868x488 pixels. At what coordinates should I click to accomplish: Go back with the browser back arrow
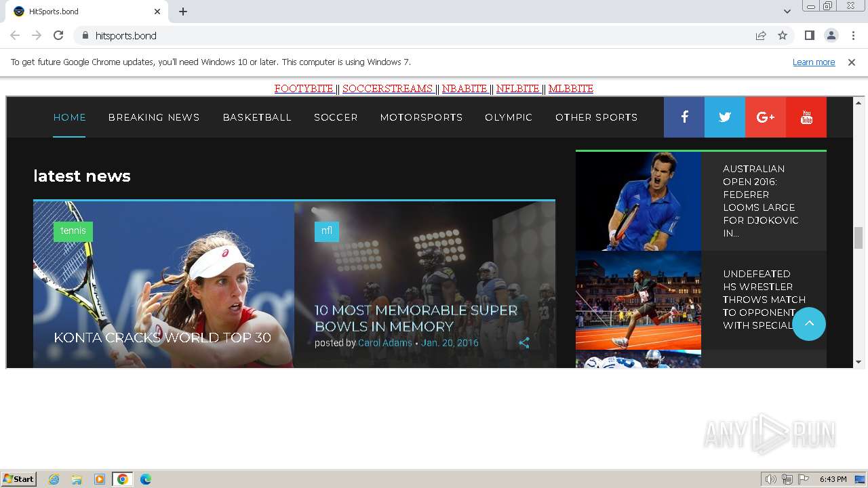click(x=15, y=35)
